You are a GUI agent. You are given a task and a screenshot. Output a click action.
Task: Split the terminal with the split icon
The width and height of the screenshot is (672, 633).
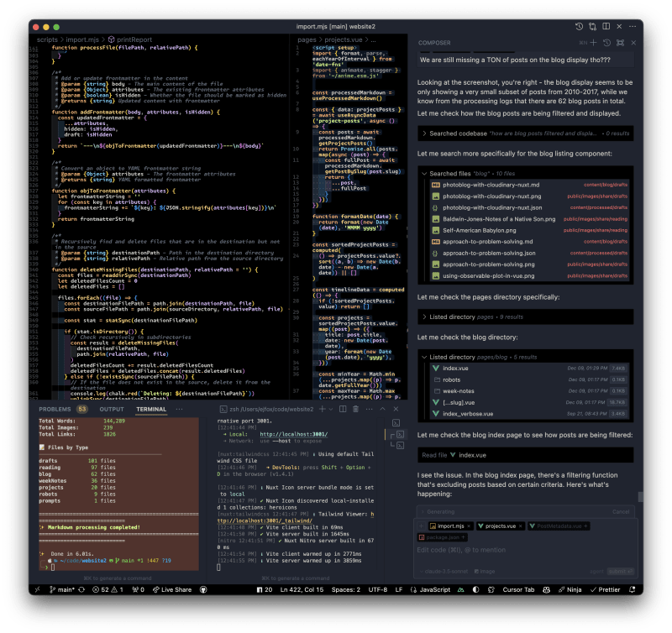pyautogui.click(x=343, y=409)
